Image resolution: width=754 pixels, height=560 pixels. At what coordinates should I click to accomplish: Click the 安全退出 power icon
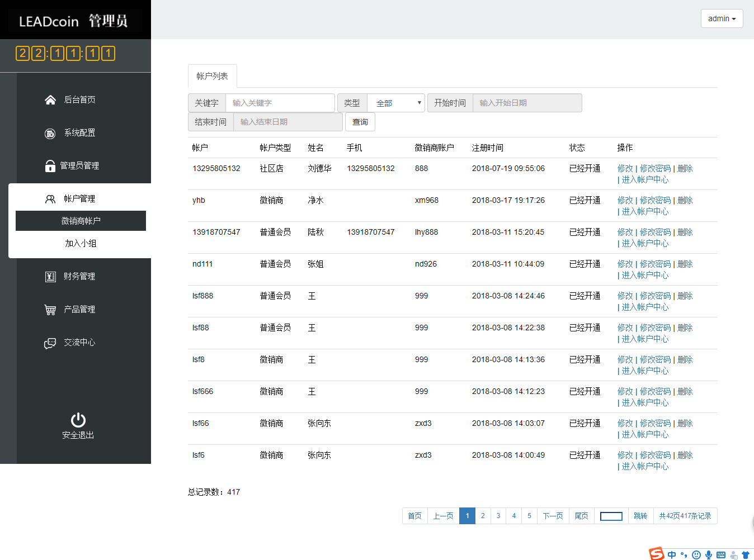pyautogui.click(x=78, y=420)
